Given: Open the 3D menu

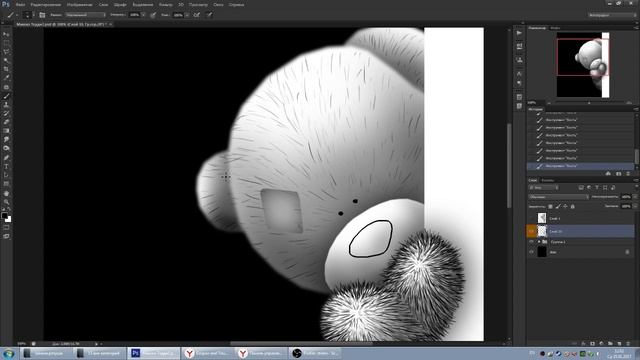Looking at the screenshot, I should click(181, 4).
